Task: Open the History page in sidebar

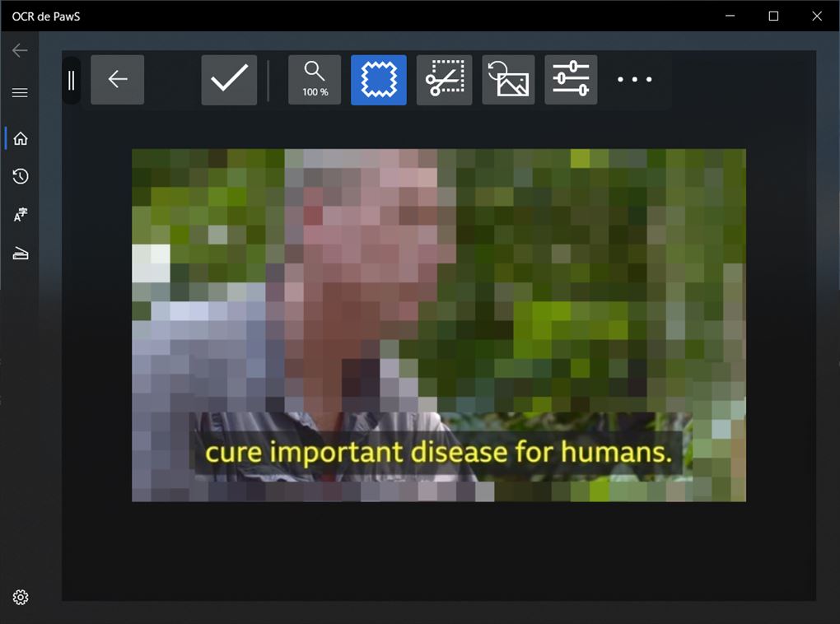Action: (21, 176)
